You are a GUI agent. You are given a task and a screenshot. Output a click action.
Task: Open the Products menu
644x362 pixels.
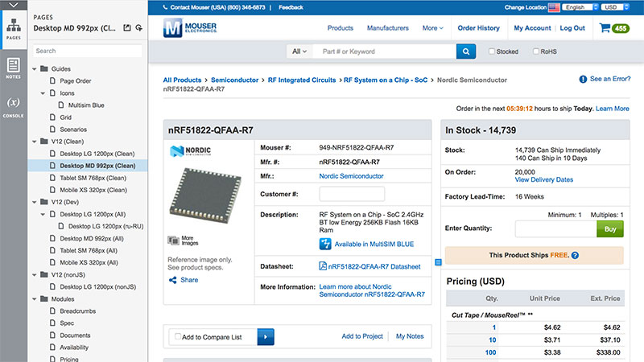click(341, 28)
